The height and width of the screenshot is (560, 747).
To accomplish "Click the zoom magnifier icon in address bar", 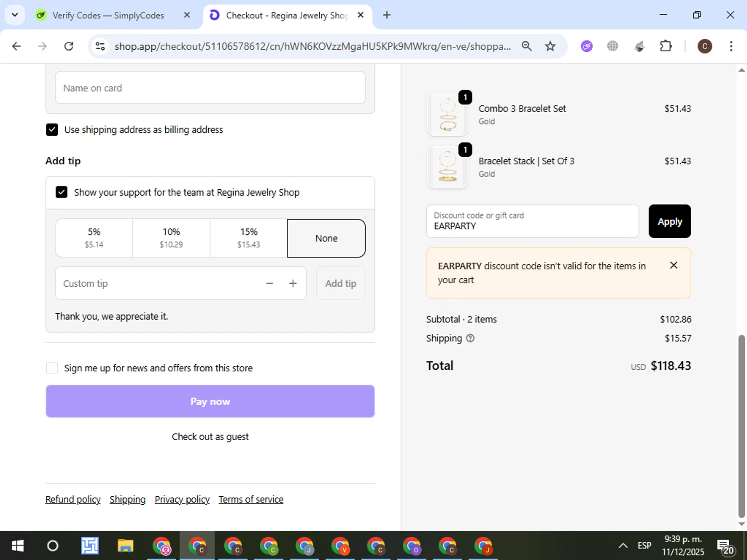I will [526, 46].
